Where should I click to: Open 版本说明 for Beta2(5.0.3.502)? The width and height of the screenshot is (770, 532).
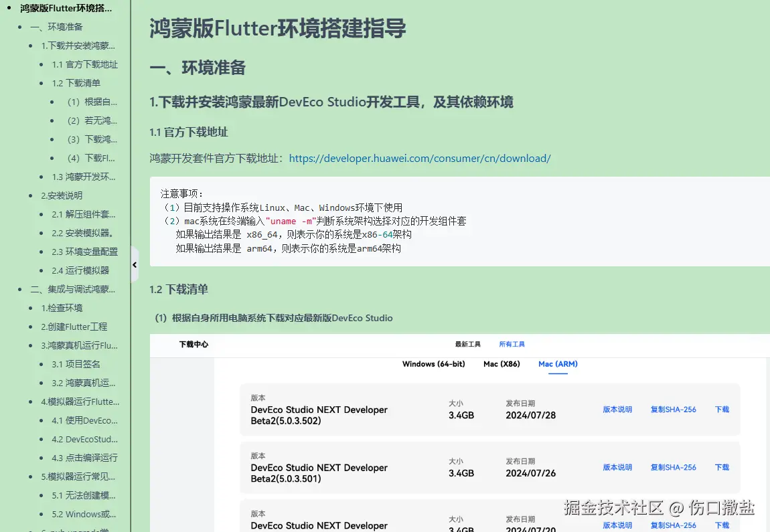point(617,410)
